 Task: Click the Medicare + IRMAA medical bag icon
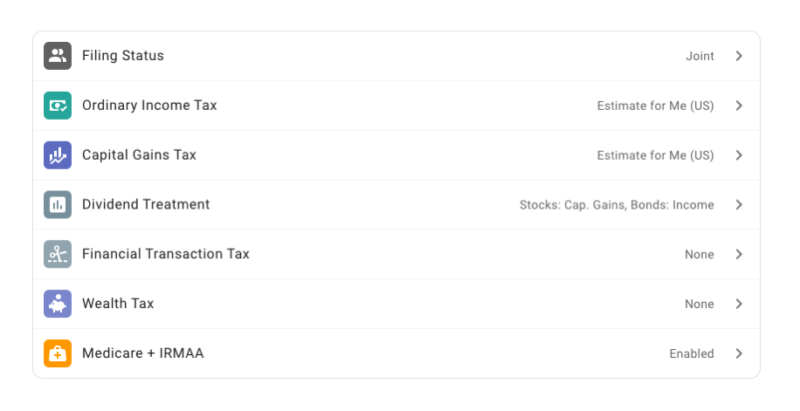pyautogui.click(x=58, y=353)
